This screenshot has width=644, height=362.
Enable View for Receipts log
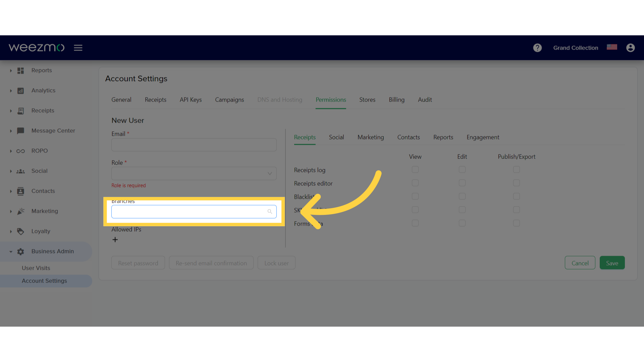(415, 170)
